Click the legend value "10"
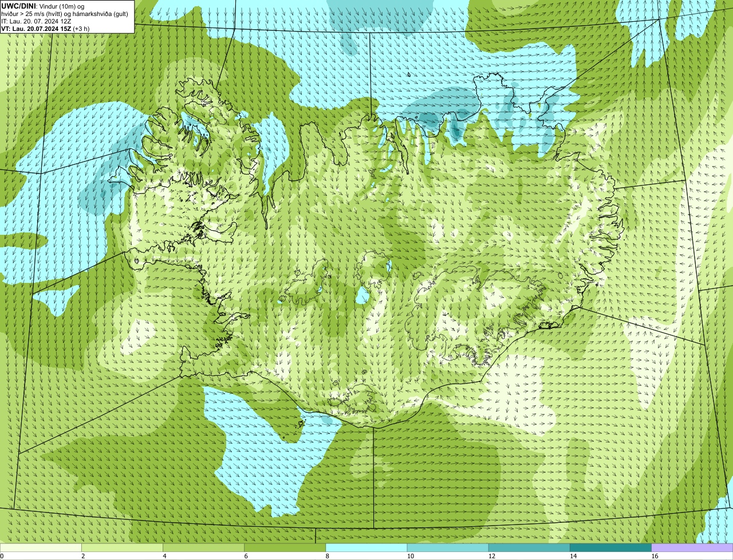The width and height of the screenshot is (733, 560). point(410,556)
